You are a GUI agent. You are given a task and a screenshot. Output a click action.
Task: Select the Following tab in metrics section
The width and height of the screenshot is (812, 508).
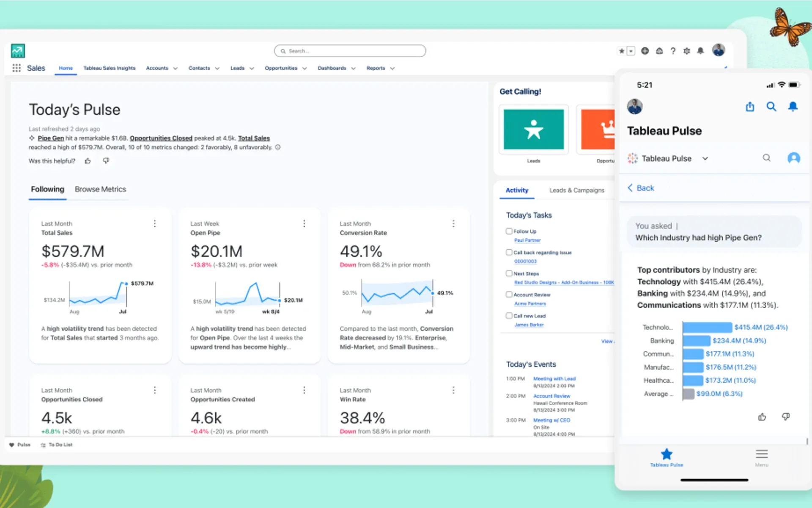(x=46, y=188)
